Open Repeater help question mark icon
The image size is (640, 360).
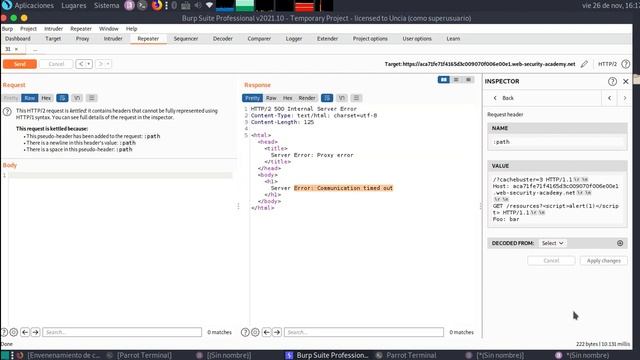click(626, 64)
